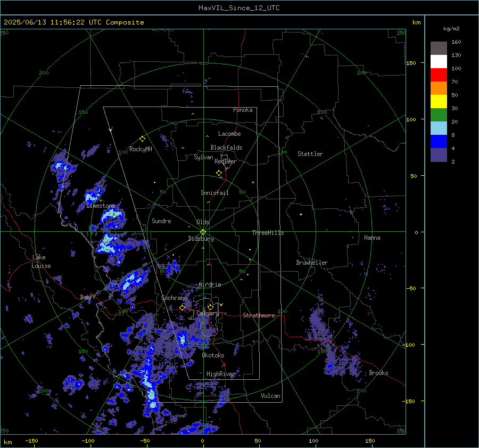Click the yellow diamond marker below RedDeer
The image size is (479, 448).
[x=219, y=173]
